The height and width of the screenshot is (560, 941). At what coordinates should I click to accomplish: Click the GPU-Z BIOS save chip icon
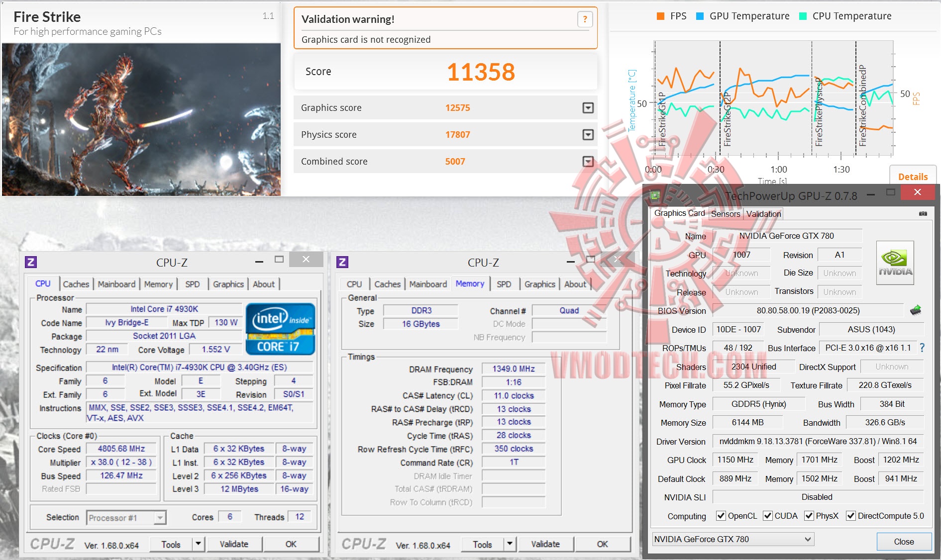coord(916,310)
